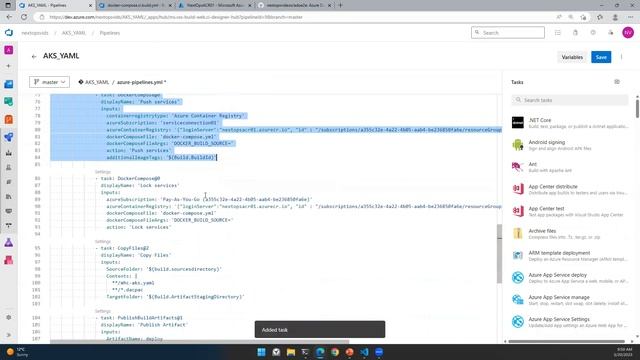Open the profile avatar menu
The width and height of the screenshot is (640, 360).
628,33
